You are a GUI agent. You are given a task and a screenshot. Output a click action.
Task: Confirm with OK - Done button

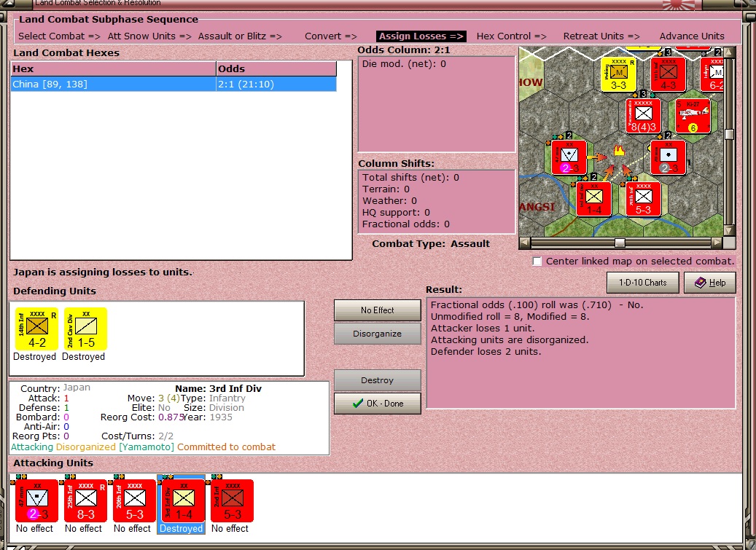(377, 403)
